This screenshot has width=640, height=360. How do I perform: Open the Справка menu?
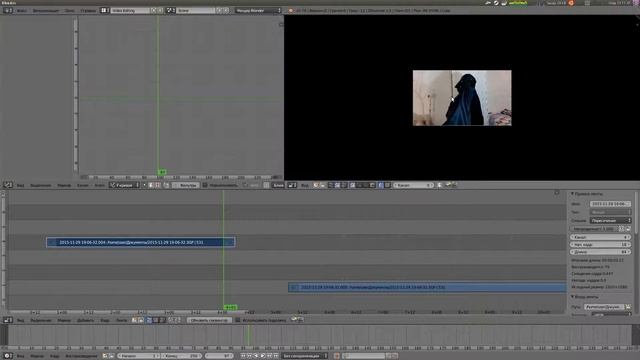coord(87,10)
